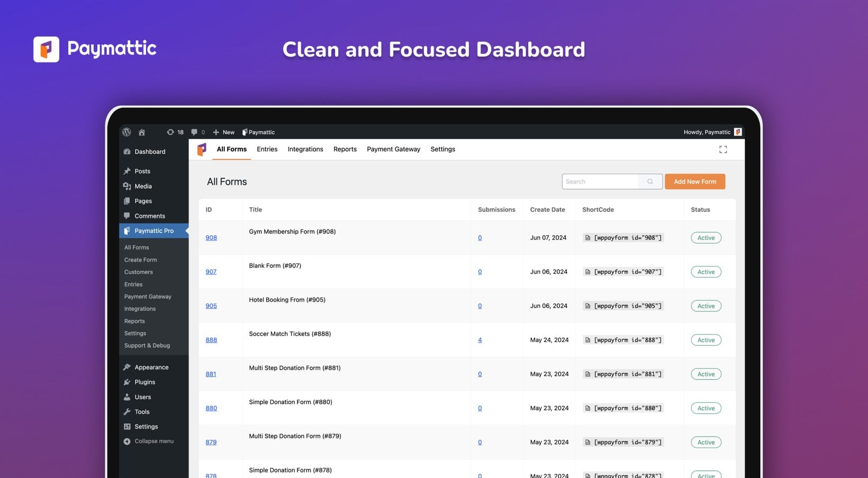Copy shortcode icon for form 888
This screenshot has width=868, height=478.
point(587,340)
